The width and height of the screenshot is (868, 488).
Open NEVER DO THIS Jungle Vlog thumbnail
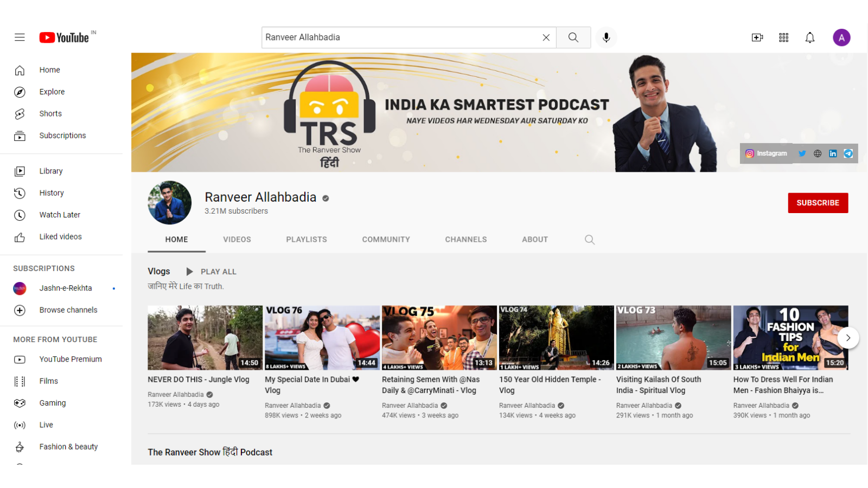pos(205,338)
